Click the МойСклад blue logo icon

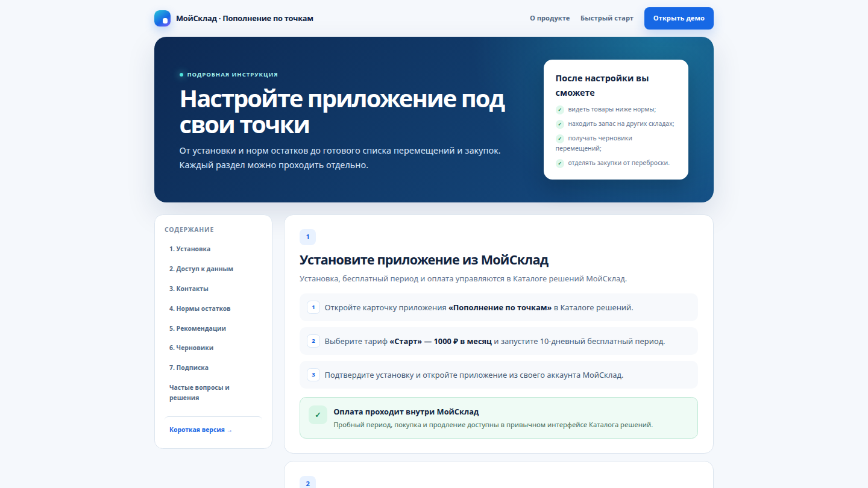click(x=162, y=18)
